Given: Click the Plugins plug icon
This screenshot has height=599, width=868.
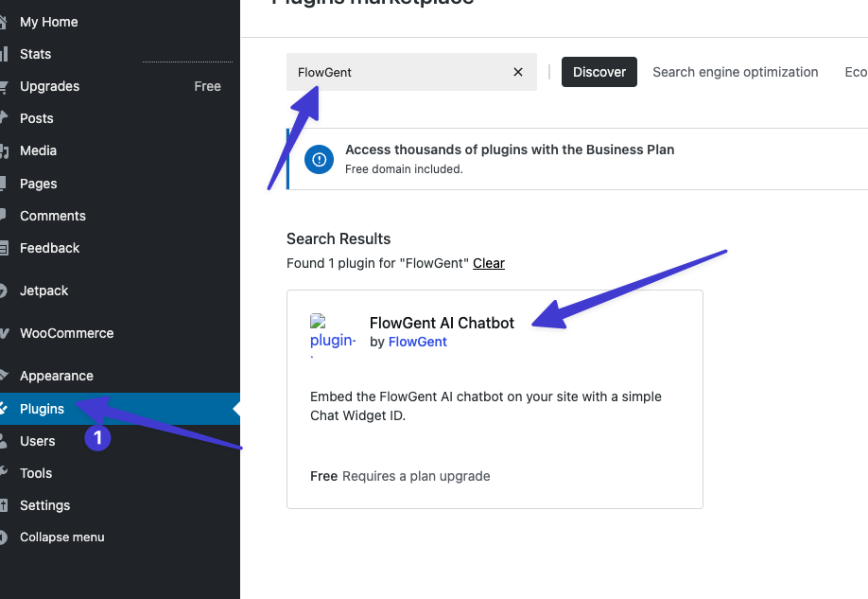Looking at the screenshot, I should [4, 409].
